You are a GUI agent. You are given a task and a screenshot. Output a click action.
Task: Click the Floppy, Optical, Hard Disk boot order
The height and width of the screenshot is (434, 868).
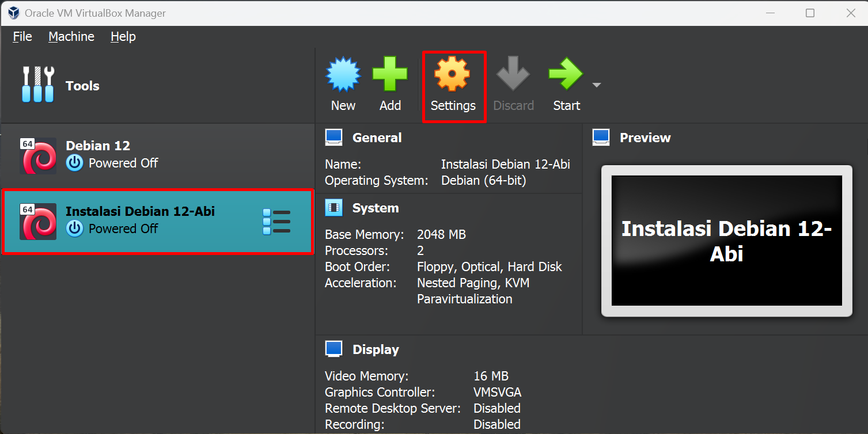click(x=490, y=267)
